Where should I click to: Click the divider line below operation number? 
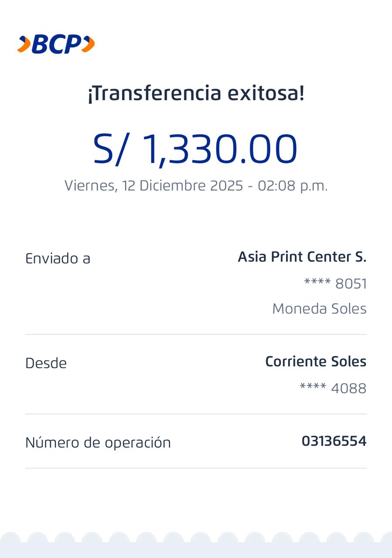click(x=196, y=468)
